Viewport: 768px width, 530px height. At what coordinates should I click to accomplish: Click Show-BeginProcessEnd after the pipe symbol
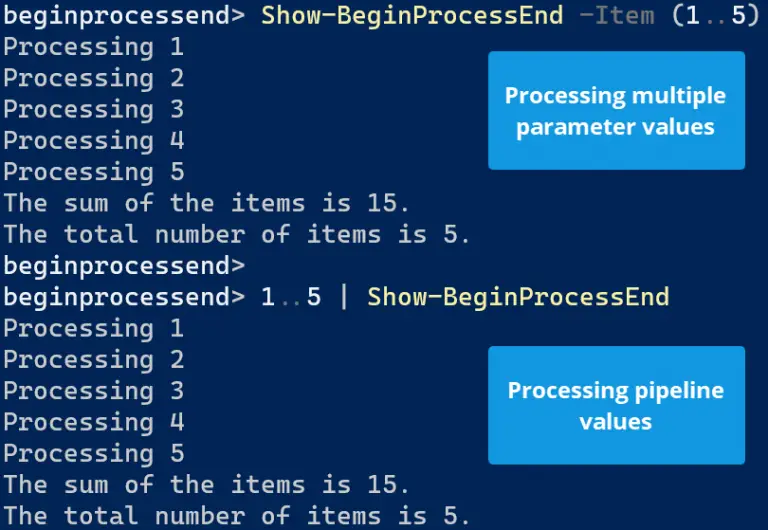point(518,297)
